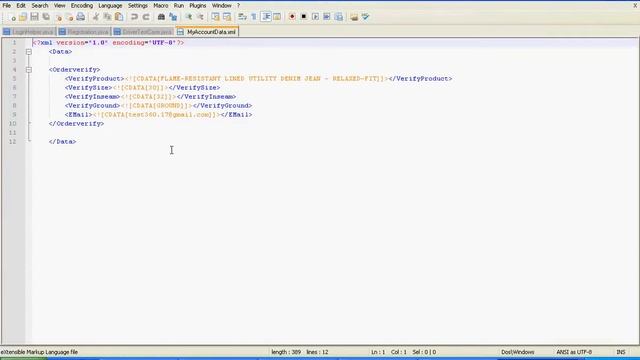The image size is (640, 360).
Task: Open the File menu
Action: (7, 5)
